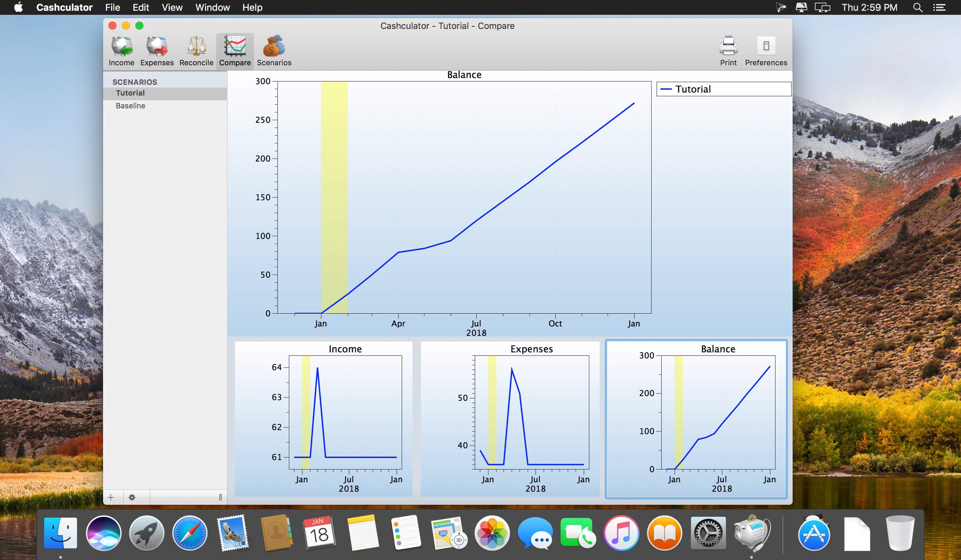Click the screen mirroring displays menu bar icon
Image resolution: width=961 pixels, height=560 pixels.
pyautogui.click(x=822, y=7)
